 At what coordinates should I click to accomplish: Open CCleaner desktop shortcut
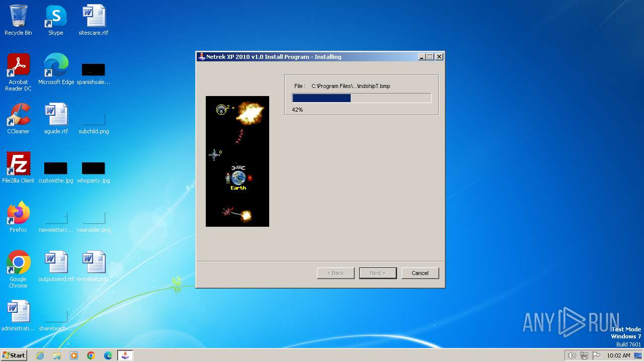click(18, 119)
